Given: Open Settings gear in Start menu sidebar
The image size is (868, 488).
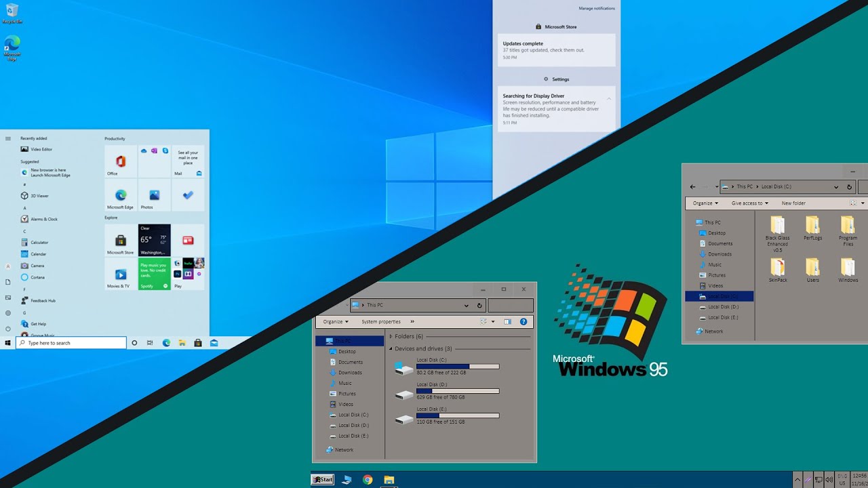Looking at the screenshot, I should pos(8,312).
